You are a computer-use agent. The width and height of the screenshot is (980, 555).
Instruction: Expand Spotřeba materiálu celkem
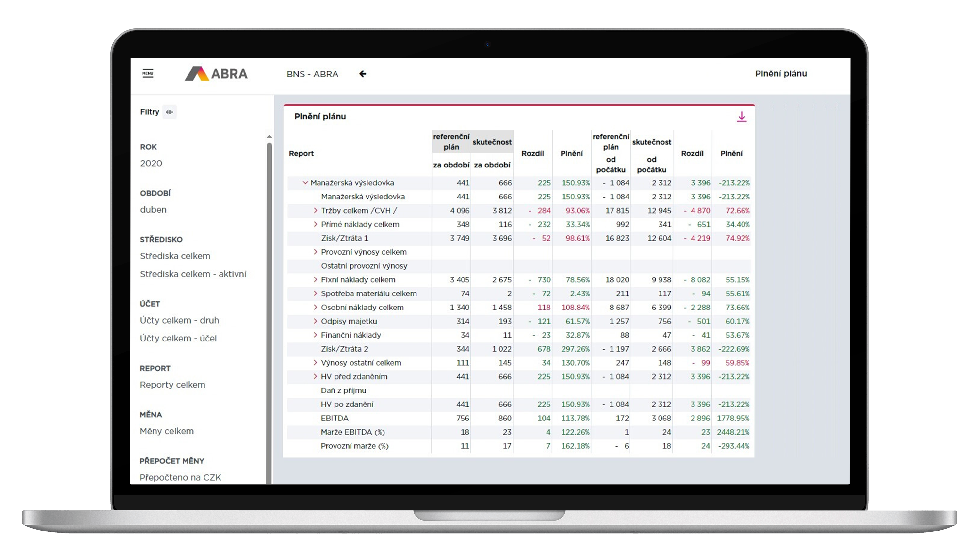[x=315, y=293]
